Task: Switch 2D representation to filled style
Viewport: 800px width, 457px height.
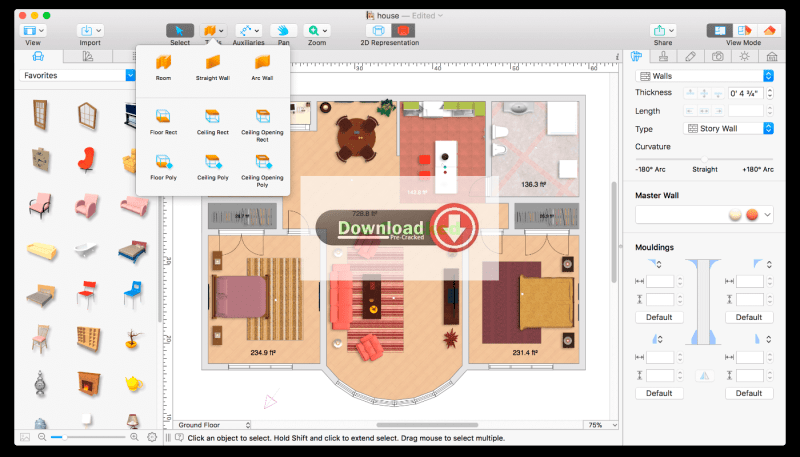Action: click(403, 31)
